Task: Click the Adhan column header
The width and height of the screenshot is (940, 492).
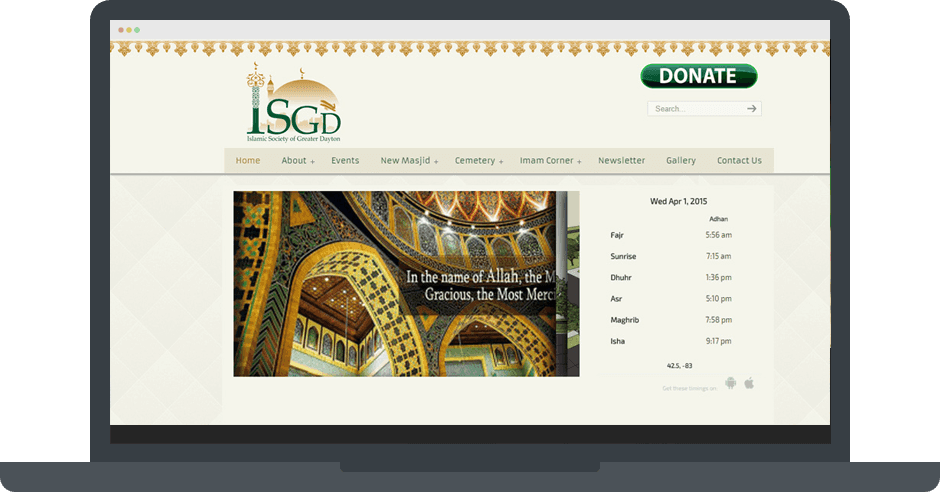Action: click(718, 219)
